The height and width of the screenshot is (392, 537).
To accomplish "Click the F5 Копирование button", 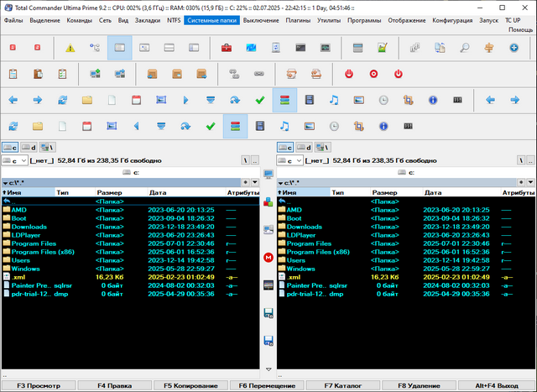I will click(x=190, y=385).
